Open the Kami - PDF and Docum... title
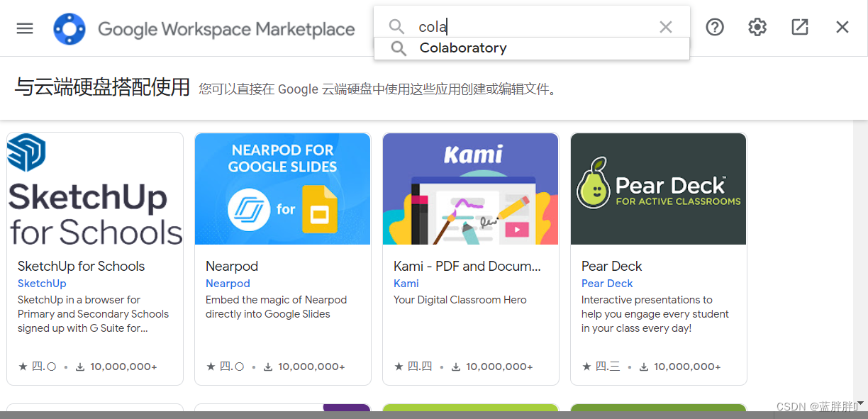Screen dimensions: 868x419 pos(467,267)
